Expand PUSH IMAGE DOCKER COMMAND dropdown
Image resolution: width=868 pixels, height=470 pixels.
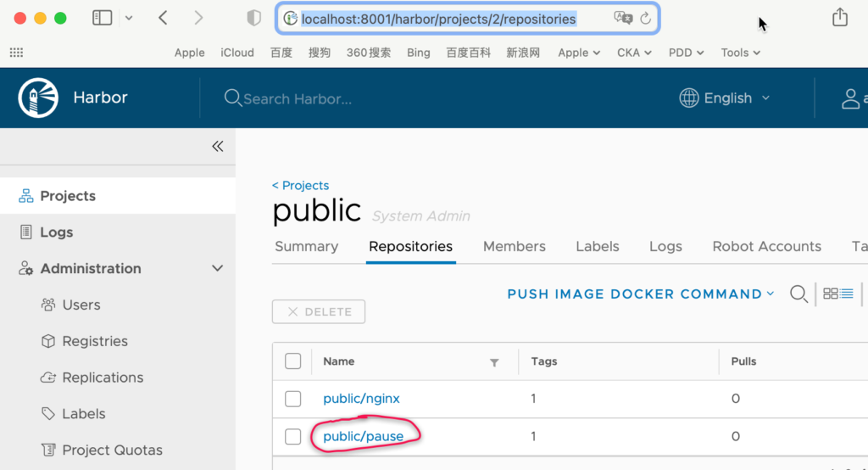click(x=641, y=294)
